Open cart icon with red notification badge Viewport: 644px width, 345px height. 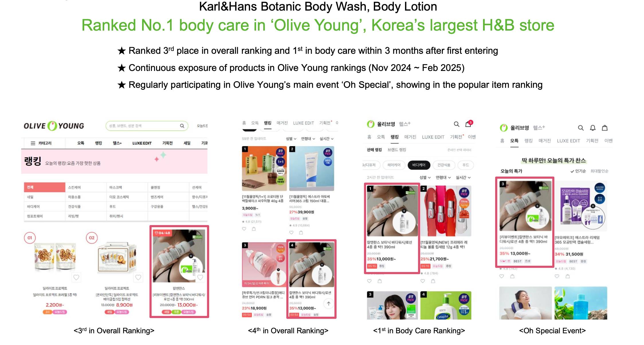(x=469, y=124)
